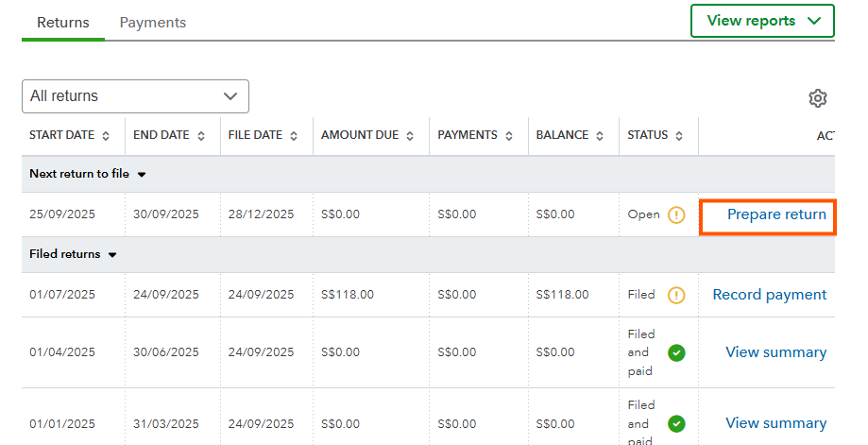Click Record payment for the S$118.00 return

pos(769,295)
